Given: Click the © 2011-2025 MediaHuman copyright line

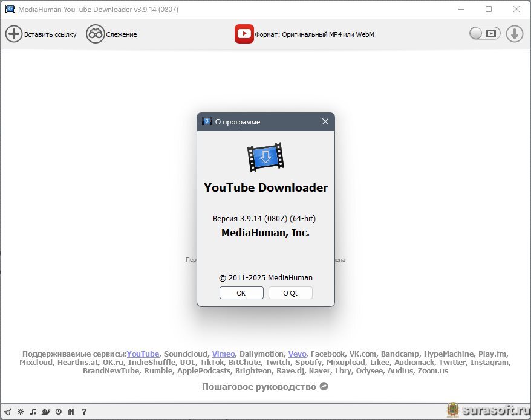Looking at the screenshot, I should 266,278.
